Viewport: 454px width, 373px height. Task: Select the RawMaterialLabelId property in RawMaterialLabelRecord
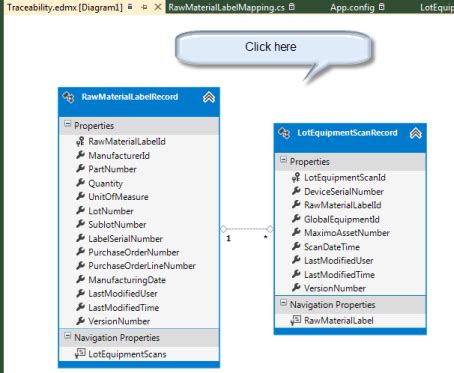coord(127,142)
